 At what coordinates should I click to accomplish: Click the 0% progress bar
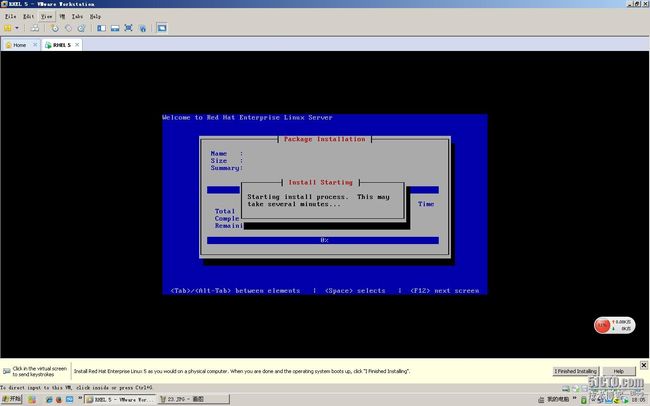point(323,240)
